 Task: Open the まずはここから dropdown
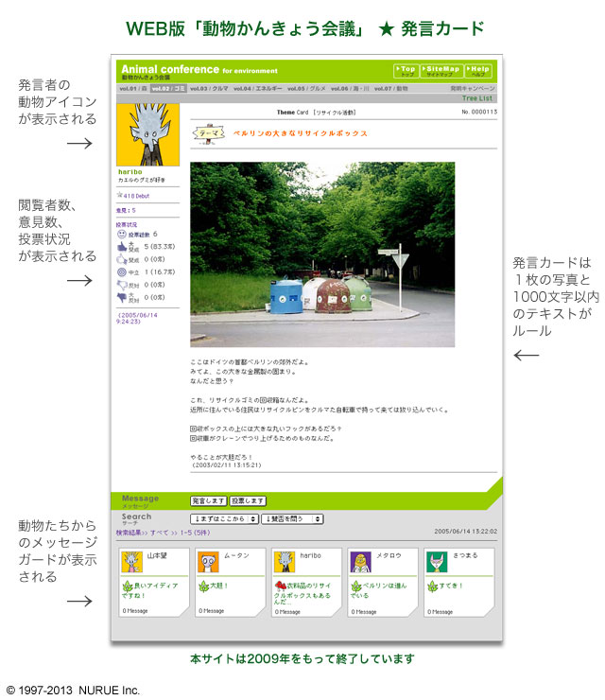tap(224, 518)
